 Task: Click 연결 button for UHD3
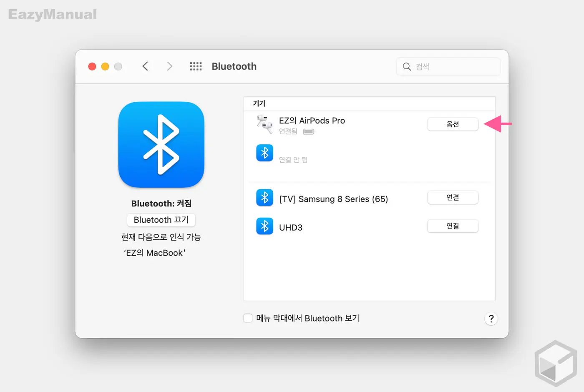tap(453, 226)
